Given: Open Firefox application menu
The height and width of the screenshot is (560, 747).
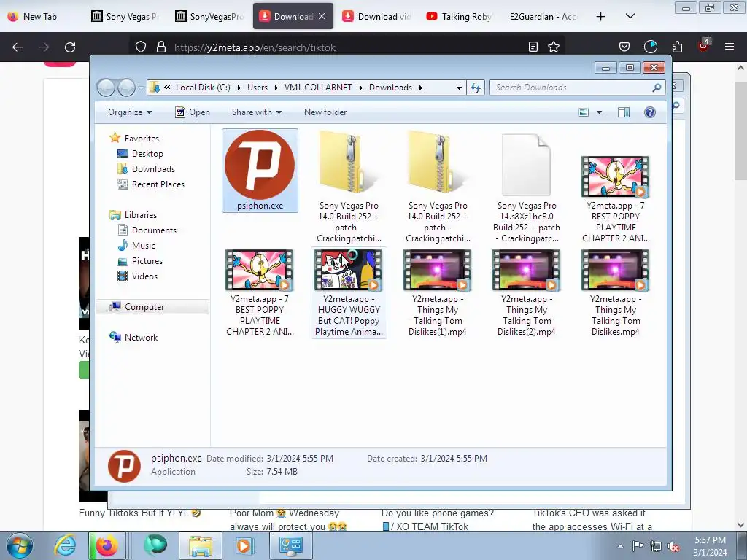Looking at the screenshot, I should click(x=729, y=47).
